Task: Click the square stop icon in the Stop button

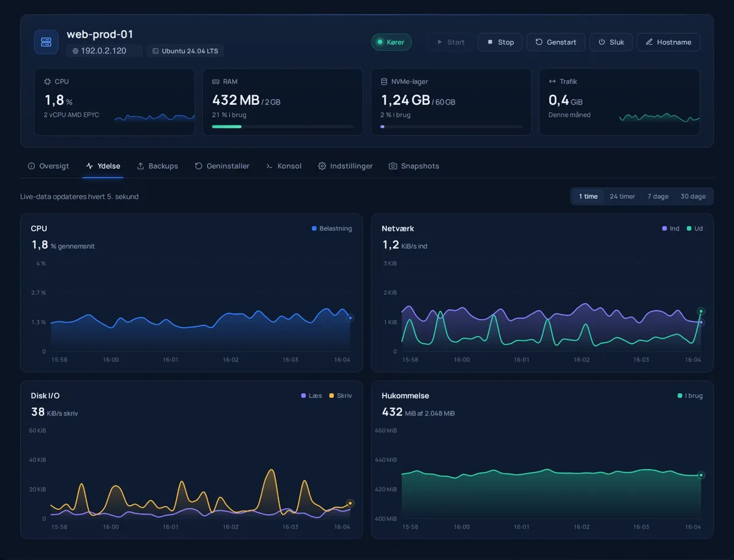Action: click(490, 42)
